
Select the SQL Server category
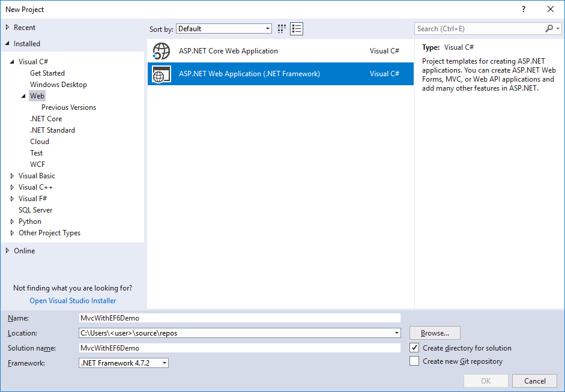(35, 210)
